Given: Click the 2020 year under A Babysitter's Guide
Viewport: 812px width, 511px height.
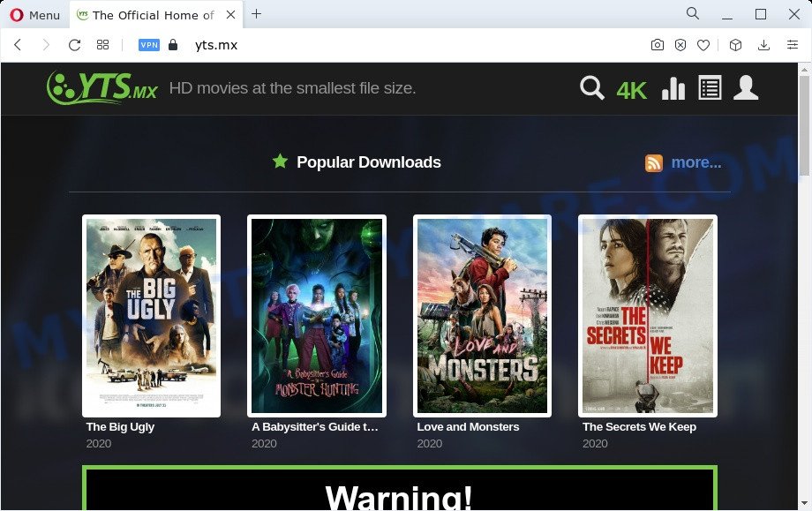Looking at the screenshot, I should tap(264, 444).
